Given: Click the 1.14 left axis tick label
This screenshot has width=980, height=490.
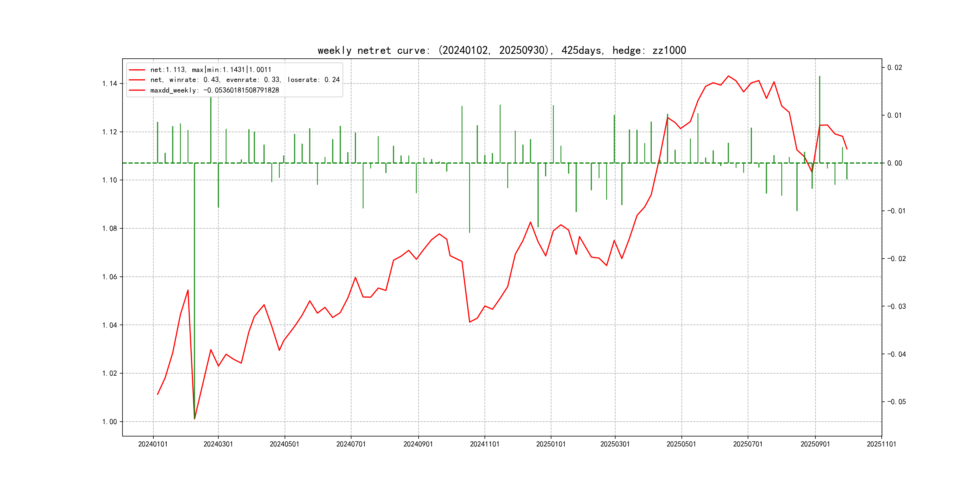Looking at the screenshot, I should pyautogui.click(x=109, y=84).
